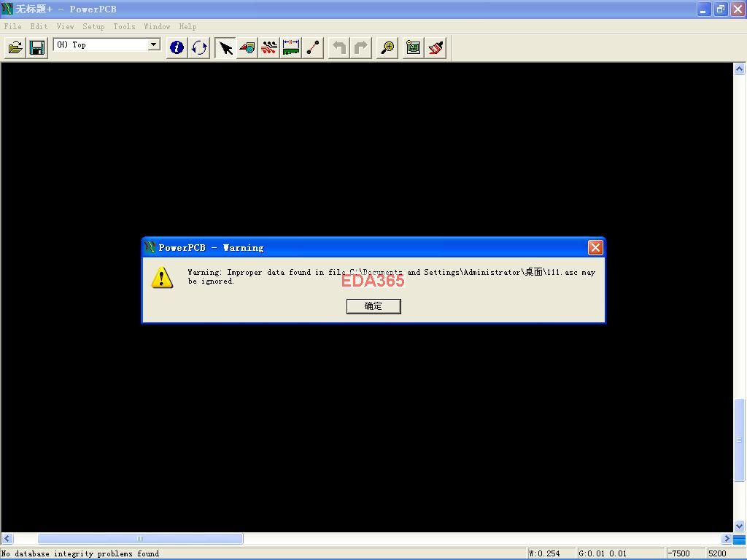Open the Window menu
This screenshot has width=747, height=560.
tap(158, 27)
